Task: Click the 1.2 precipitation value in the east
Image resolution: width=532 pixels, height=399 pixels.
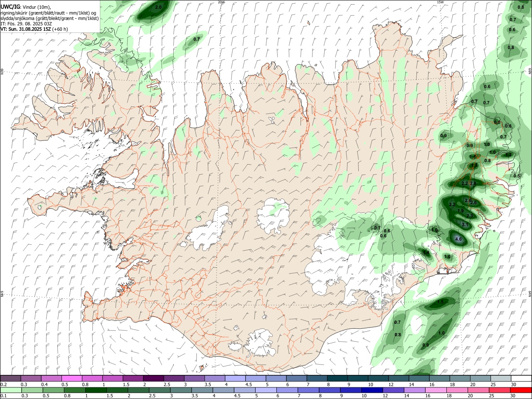Action: click(508, 155)
